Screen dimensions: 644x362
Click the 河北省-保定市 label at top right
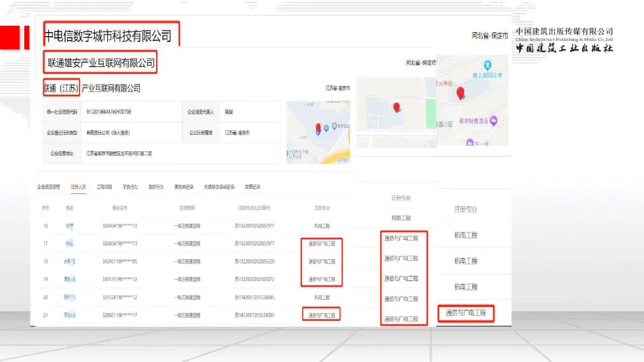point(489,35)
